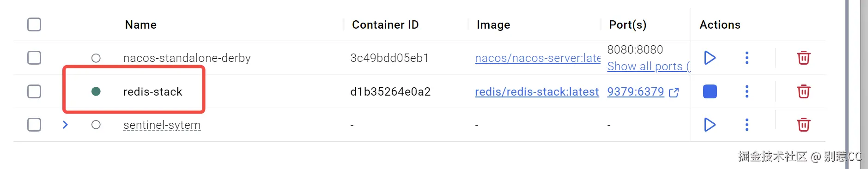Screen dimensions: 868x169
Task: Expand the sentinel-sytem container group
Action: pos(65,125)
